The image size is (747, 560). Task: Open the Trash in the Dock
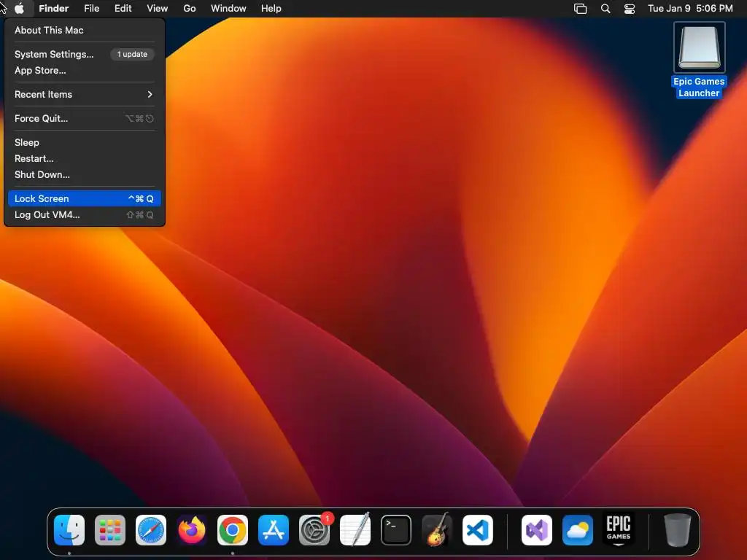tap(678, 530)
